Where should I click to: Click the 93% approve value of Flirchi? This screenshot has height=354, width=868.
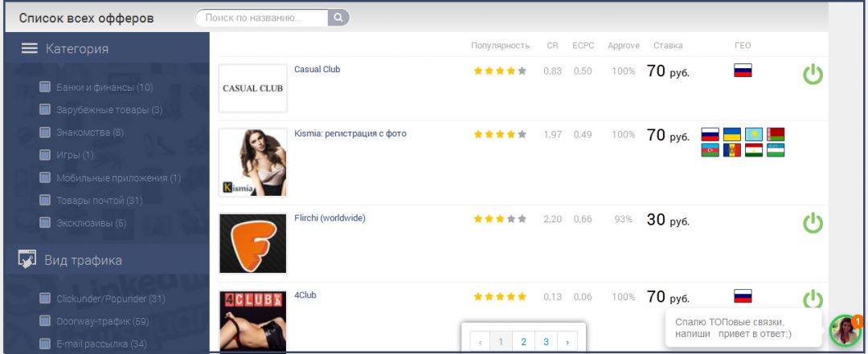pos(624,219)
